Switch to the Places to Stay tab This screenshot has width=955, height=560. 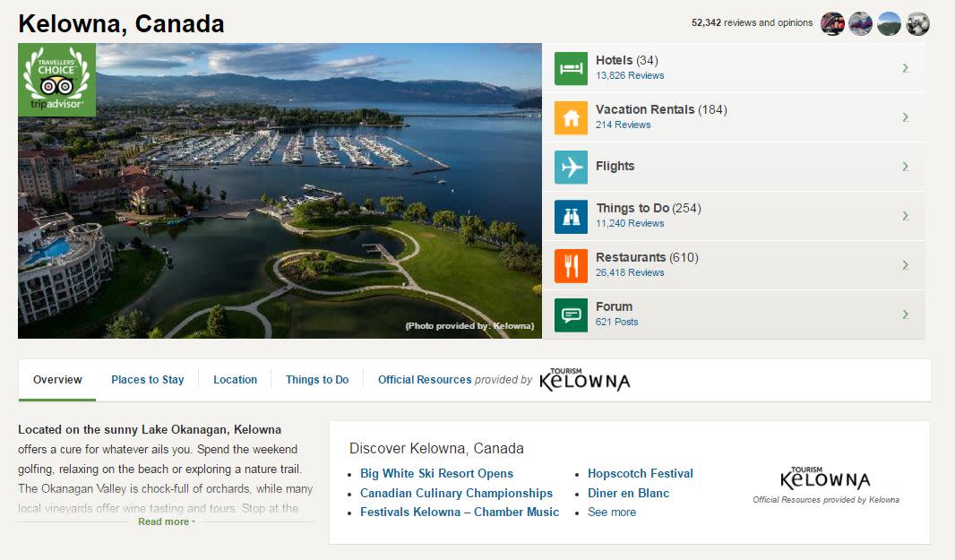click(148, 380)
